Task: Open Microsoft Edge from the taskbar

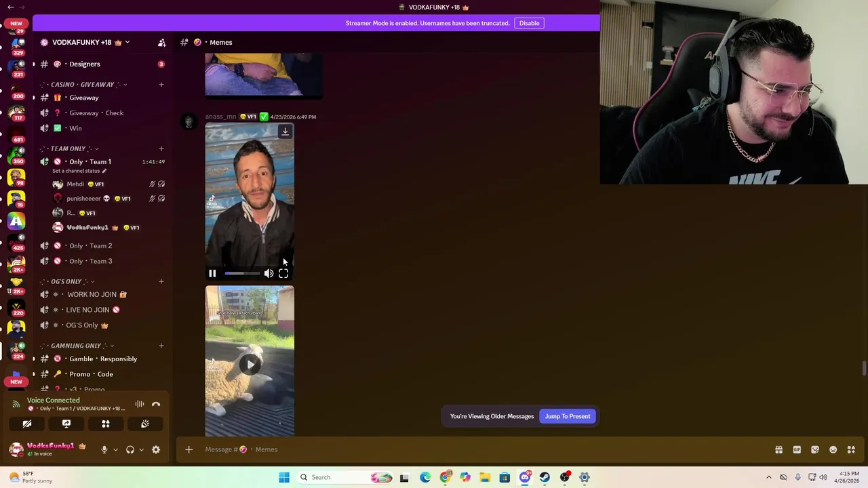Action: tap(425, 477)
